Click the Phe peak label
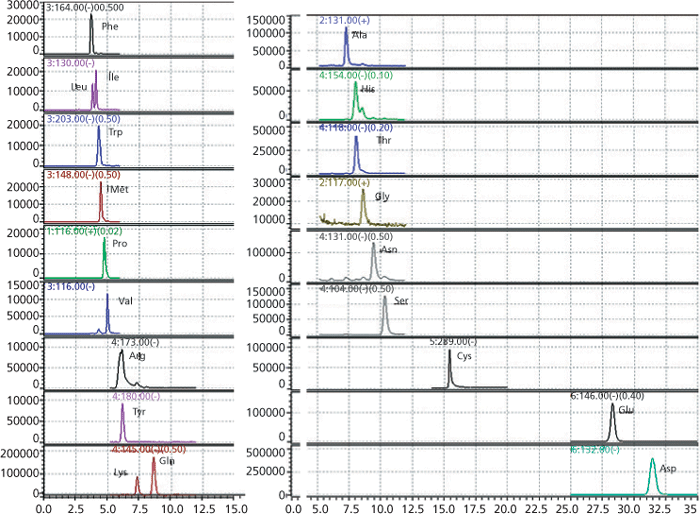This screenshot has height=515, width=700. click(x=110, y=26)
